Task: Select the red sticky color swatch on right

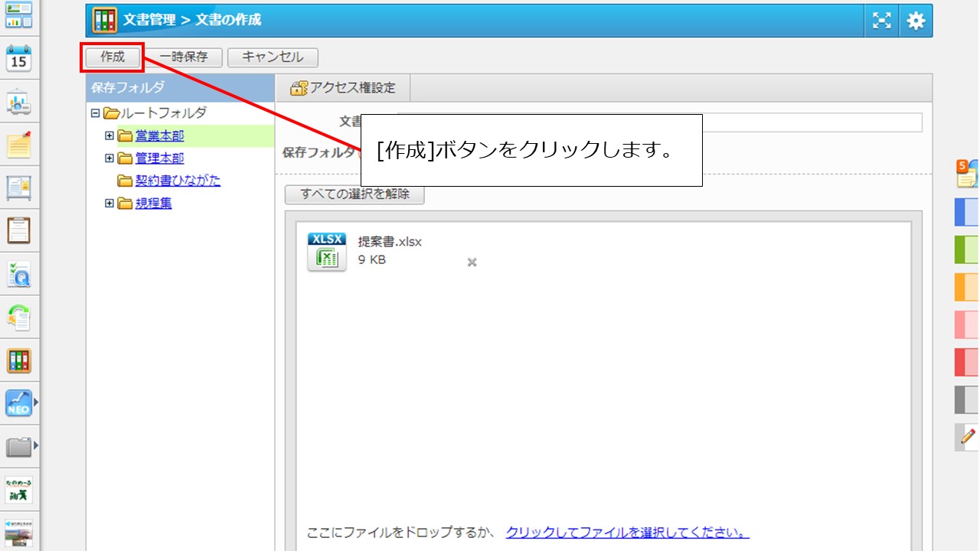Action: tap(967, 361)
